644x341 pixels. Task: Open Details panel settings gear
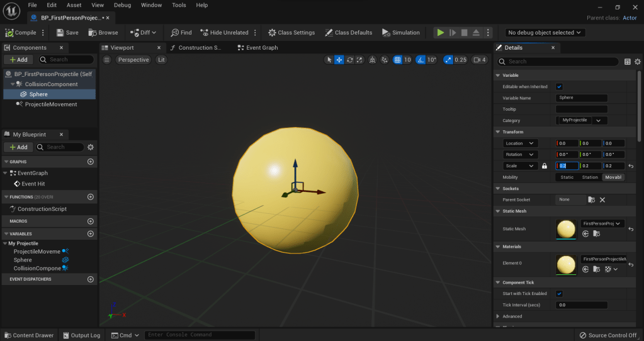(638, 62)
